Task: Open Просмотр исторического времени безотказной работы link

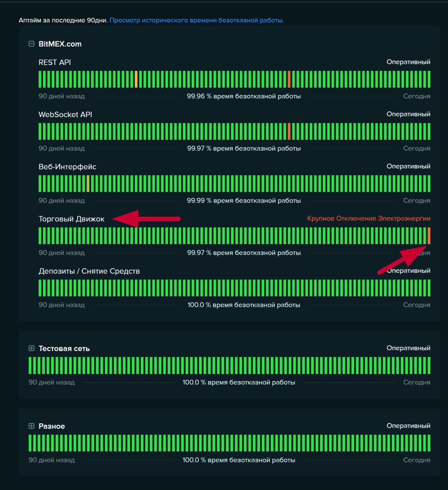Action: (197, 20)
